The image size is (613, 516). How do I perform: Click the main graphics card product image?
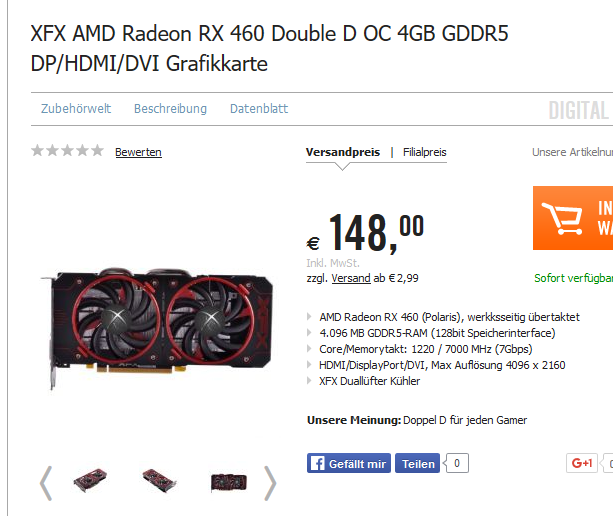(157, 328)
